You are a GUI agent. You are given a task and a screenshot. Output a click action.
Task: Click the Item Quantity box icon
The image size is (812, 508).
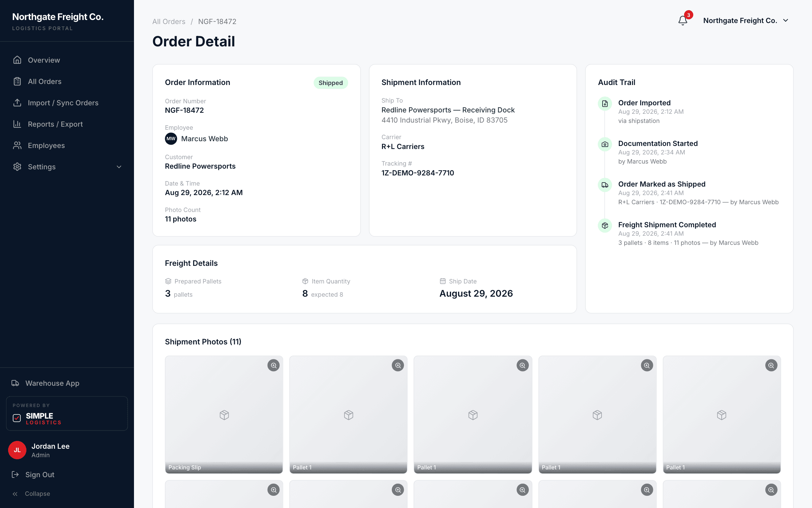305,281
